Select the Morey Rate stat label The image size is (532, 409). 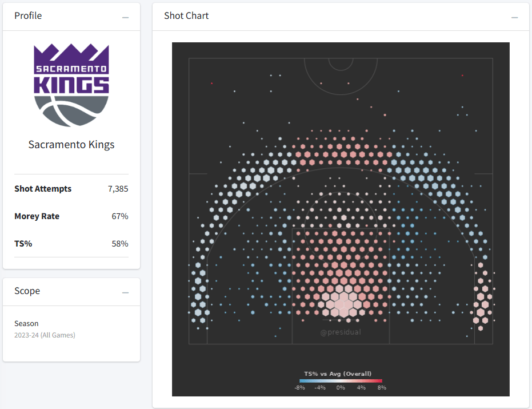click(37, 216)
